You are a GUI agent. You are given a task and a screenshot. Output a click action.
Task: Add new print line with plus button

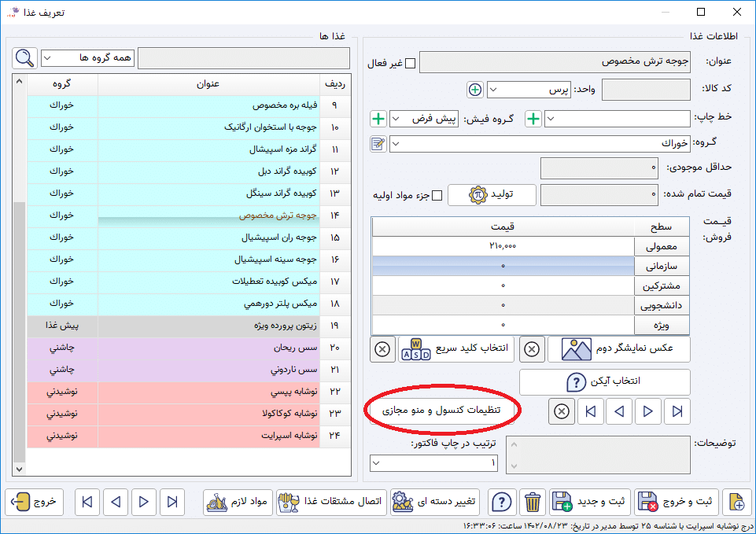click(x=533, y=119)
